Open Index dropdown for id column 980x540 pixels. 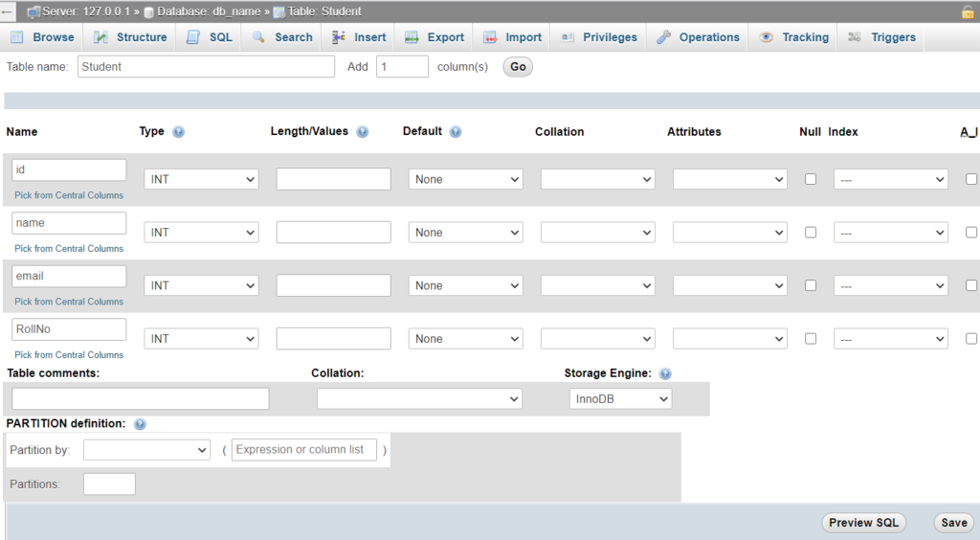pyautogui.click(x=891, y=179)
